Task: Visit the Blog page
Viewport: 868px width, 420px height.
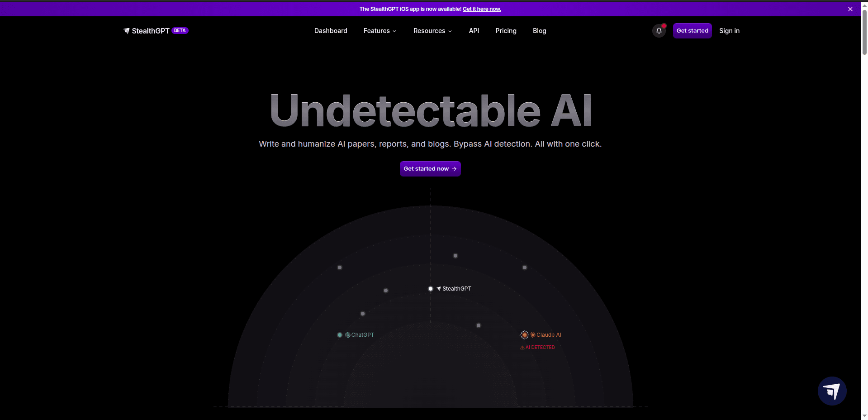Action: [x=539, y=31]
